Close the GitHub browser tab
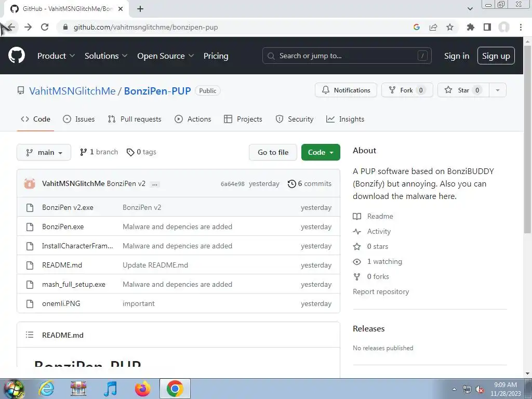 121,9
